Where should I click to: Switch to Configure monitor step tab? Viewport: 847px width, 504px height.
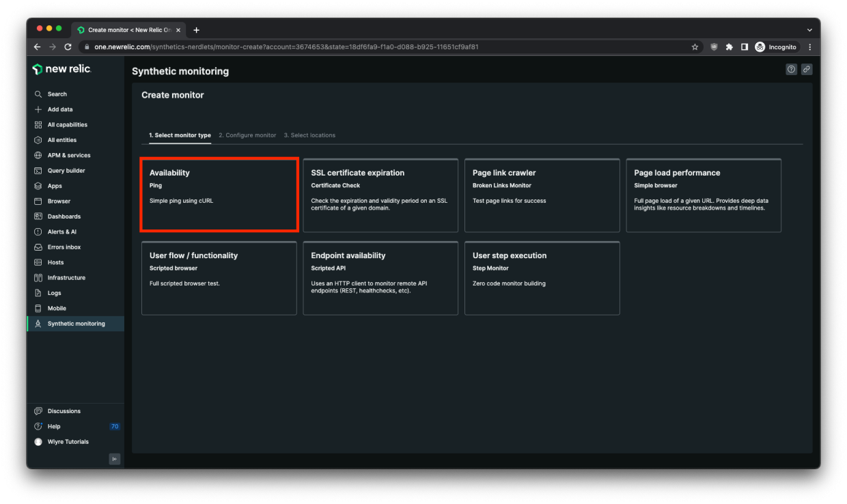tap(247, 135)
